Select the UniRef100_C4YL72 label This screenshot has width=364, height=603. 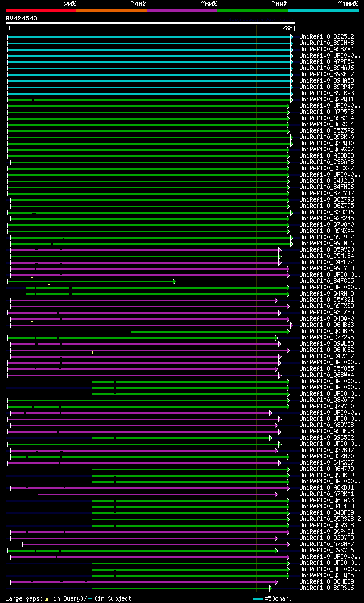tap(327, 262)
